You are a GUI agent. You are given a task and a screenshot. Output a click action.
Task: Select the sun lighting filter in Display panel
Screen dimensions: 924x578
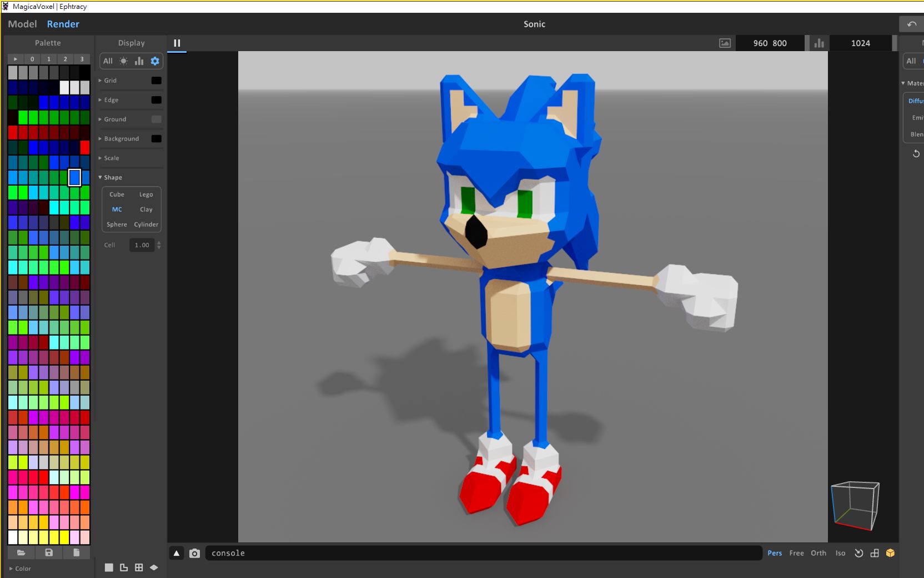(x=123, y=61)
